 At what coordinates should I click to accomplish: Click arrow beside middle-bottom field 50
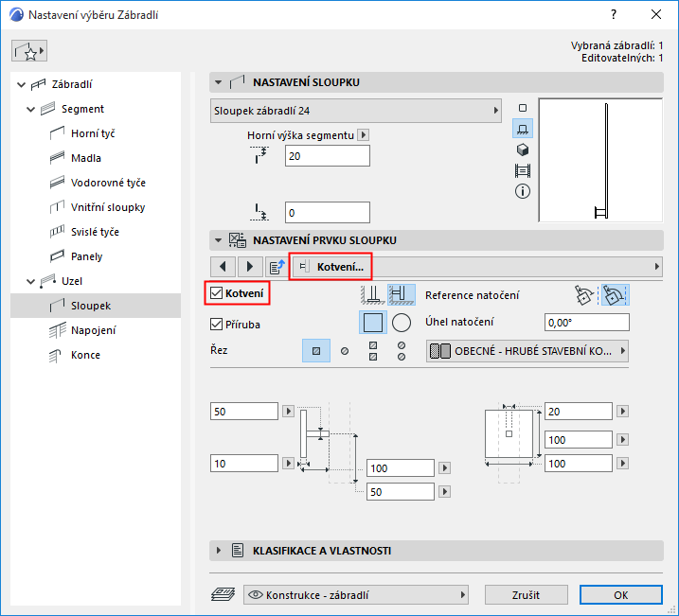coord(444,491)
